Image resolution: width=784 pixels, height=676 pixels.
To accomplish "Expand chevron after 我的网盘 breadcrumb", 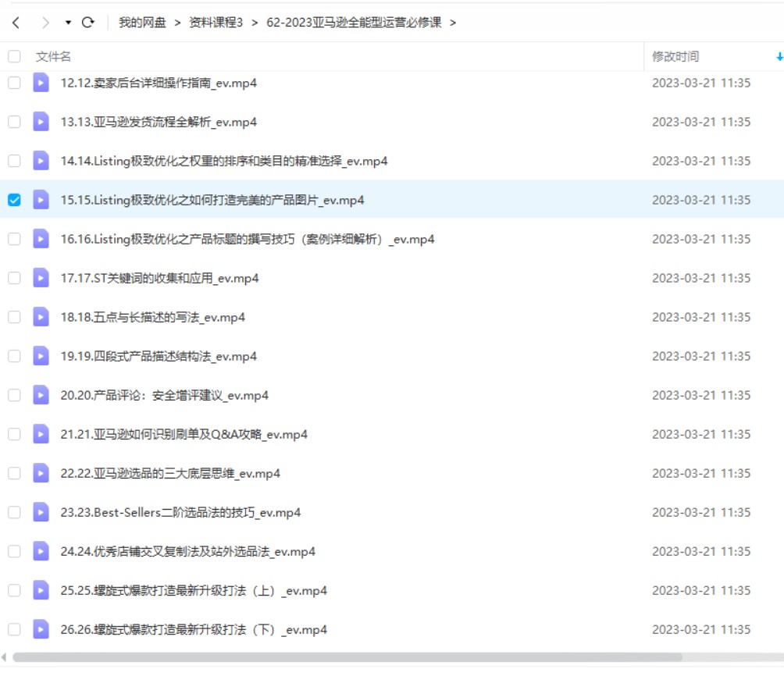I will [x=177, y=23].
